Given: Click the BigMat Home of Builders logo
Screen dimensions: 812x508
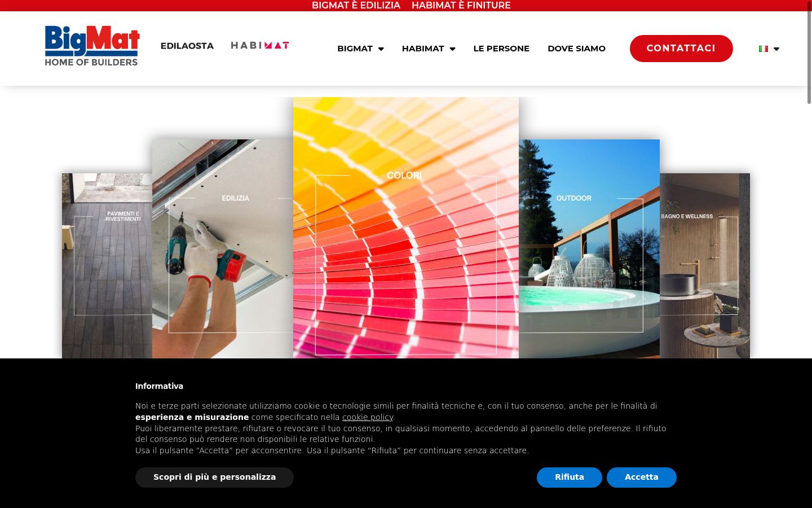Looking at the screenshot, I should click(92, 46).
